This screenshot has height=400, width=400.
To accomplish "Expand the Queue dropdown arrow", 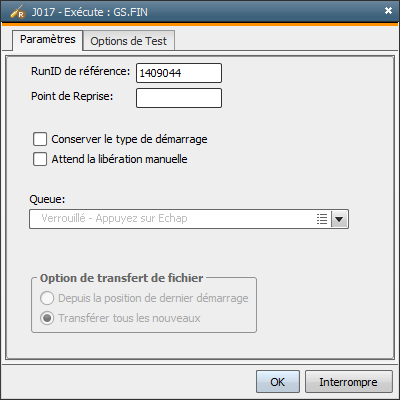I will click(x=339, y=219).
